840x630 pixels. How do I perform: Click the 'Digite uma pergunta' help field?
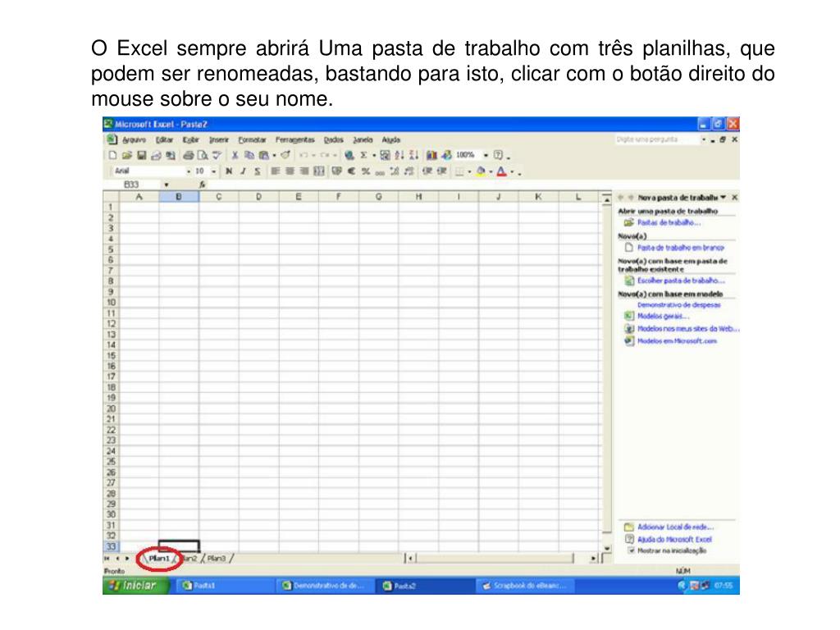pos(657,139)
